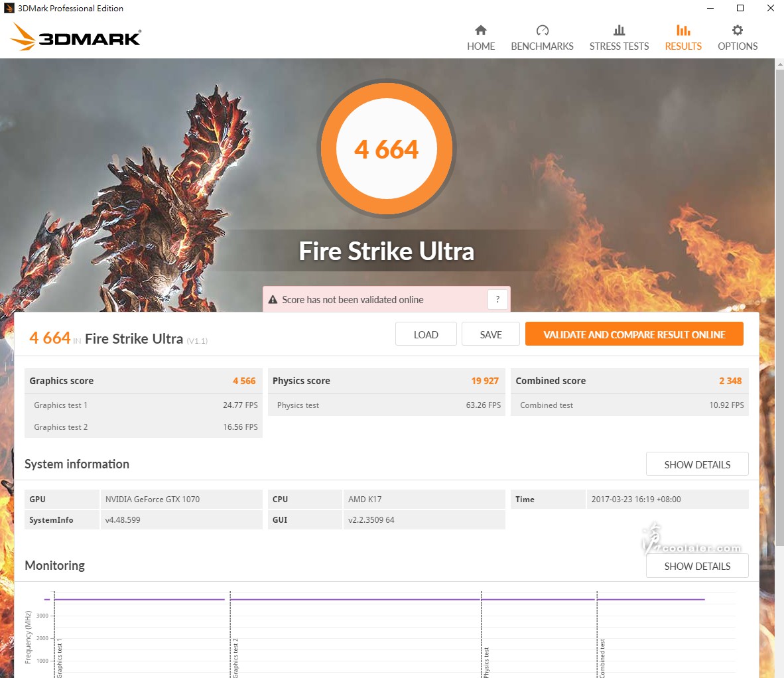The height and width of the screenshot is (678, 784).
Task: Click the Graphics test 1 result 24.77 FPS
Action: click(x=240, y=405)
